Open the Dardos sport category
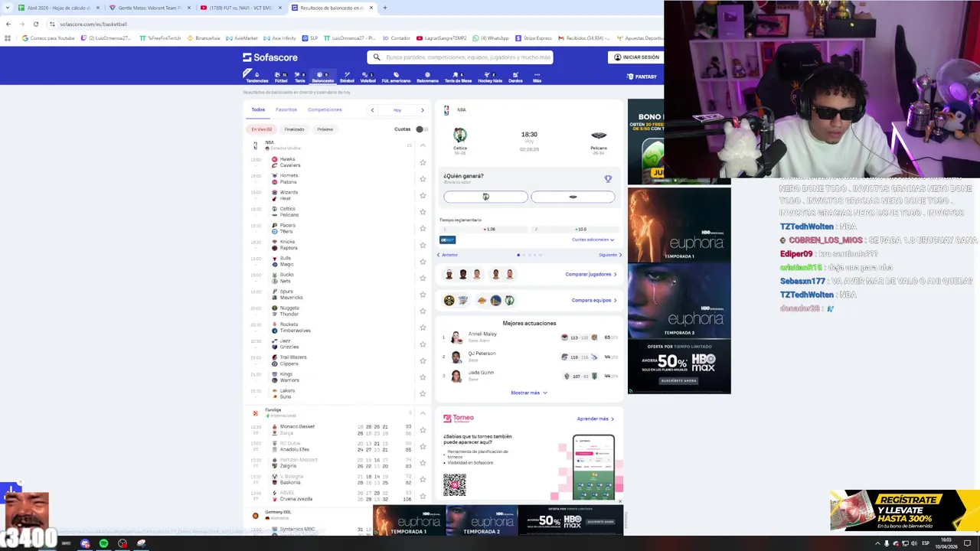980x551 pixels. [x=515, y=77]
